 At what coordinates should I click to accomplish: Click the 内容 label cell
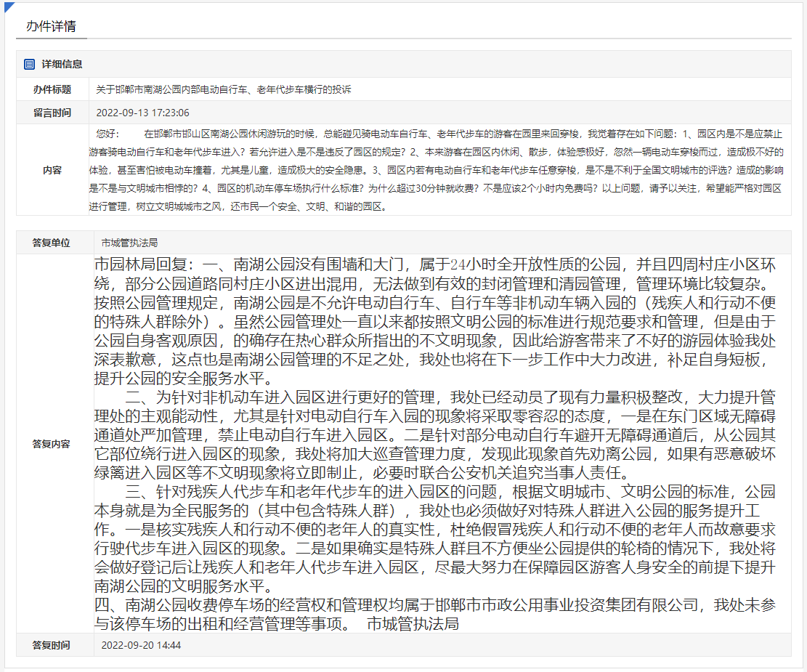[52, 169]
